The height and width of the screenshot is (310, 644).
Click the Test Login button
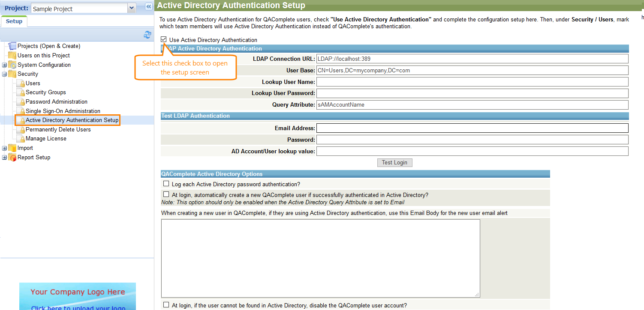(x=394, y=163)
